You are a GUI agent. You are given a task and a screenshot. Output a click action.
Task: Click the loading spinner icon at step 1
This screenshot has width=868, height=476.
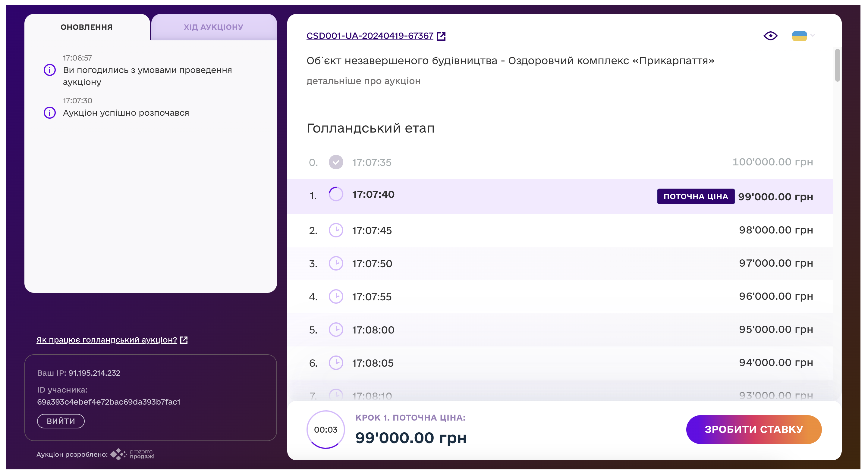(336, 194)
